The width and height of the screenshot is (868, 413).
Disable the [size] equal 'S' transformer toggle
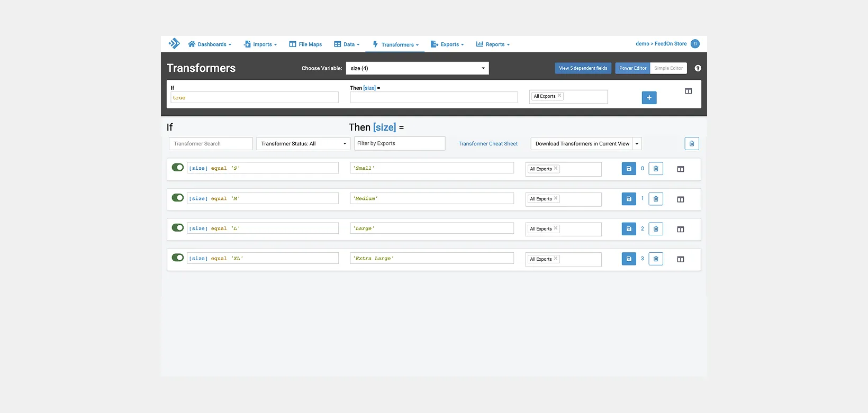[x=178, y=168]
